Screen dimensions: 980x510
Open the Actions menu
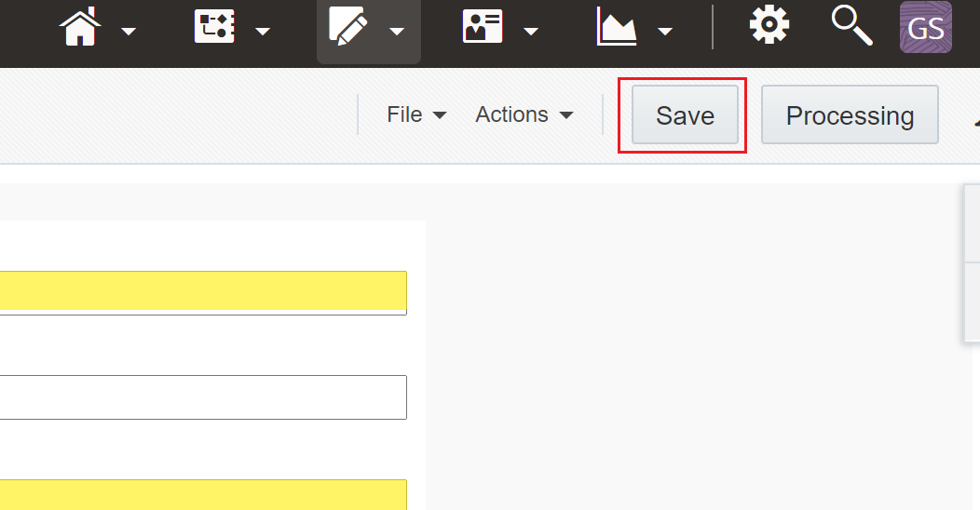point(524,114)
